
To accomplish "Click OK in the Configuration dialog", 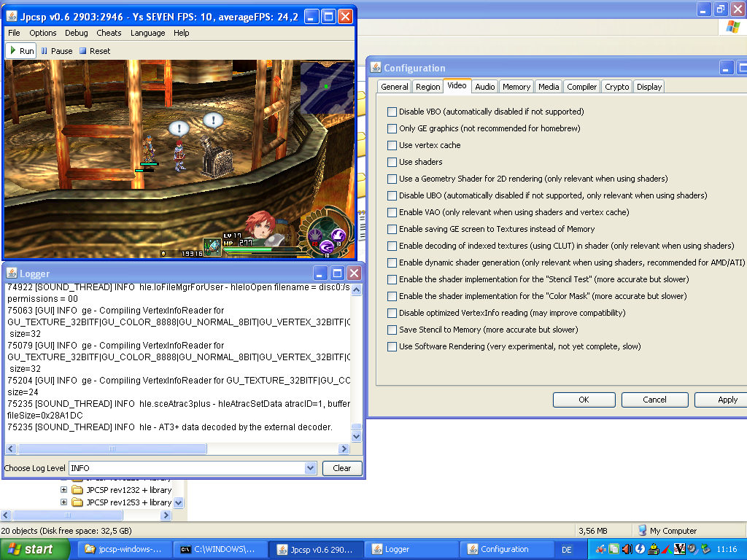I will (584, 400).
